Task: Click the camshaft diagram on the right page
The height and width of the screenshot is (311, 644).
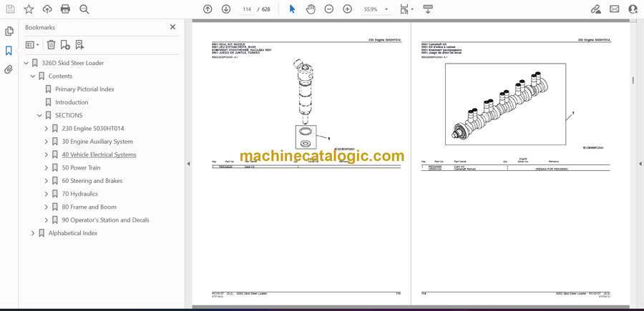Action: click(x=506, y=104)
